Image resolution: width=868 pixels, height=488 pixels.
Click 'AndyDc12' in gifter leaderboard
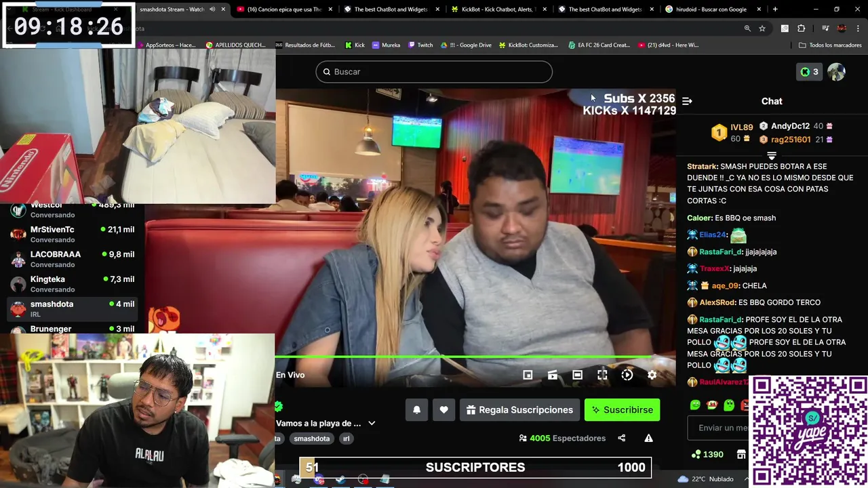790,126
